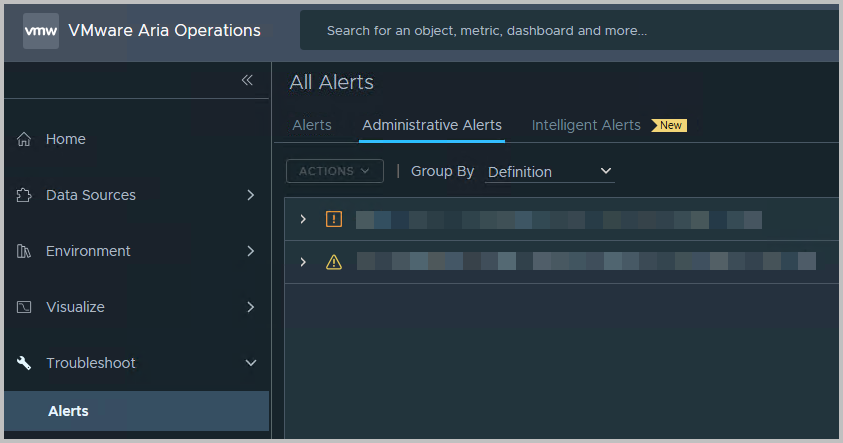This screenshot has height=443, width=843.
Task: Select Alerts under Troubleshoot
Action: (x=137, y=411)
